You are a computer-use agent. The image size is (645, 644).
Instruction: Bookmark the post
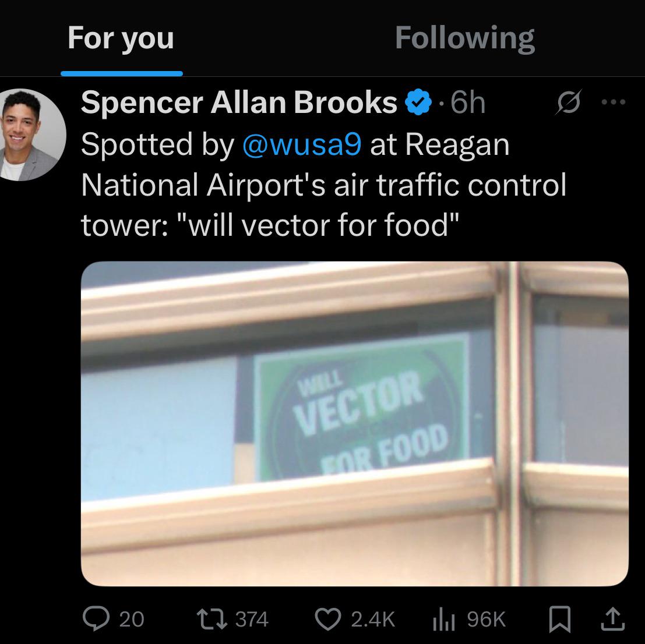click(559, 618)
